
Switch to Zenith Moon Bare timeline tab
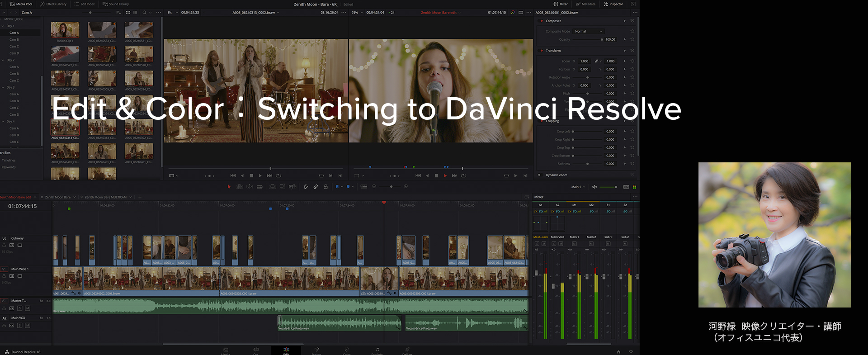click(57, 197)
